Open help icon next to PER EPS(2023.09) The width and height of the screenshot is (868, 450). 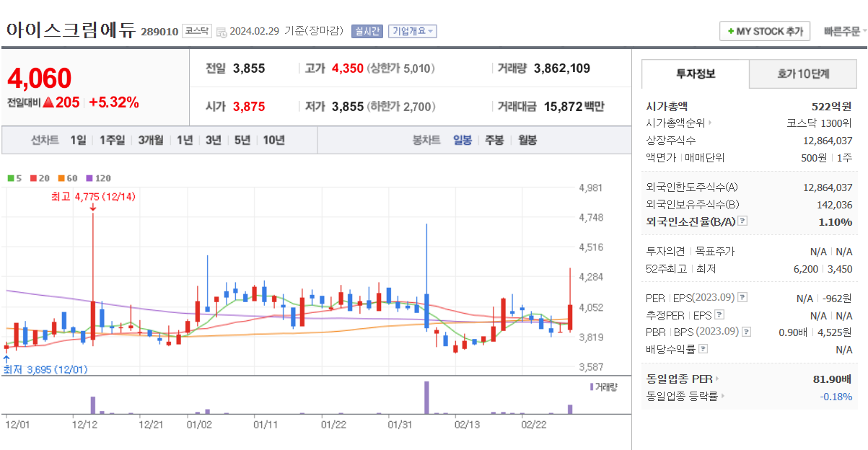(x=742, y=297)
